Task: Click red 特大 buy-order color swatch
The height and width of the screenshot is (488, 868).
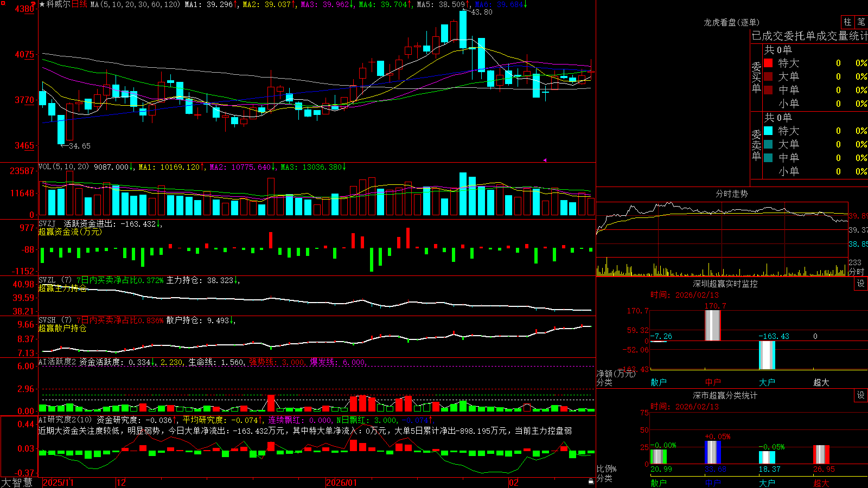Action: [x=768, y=63]
